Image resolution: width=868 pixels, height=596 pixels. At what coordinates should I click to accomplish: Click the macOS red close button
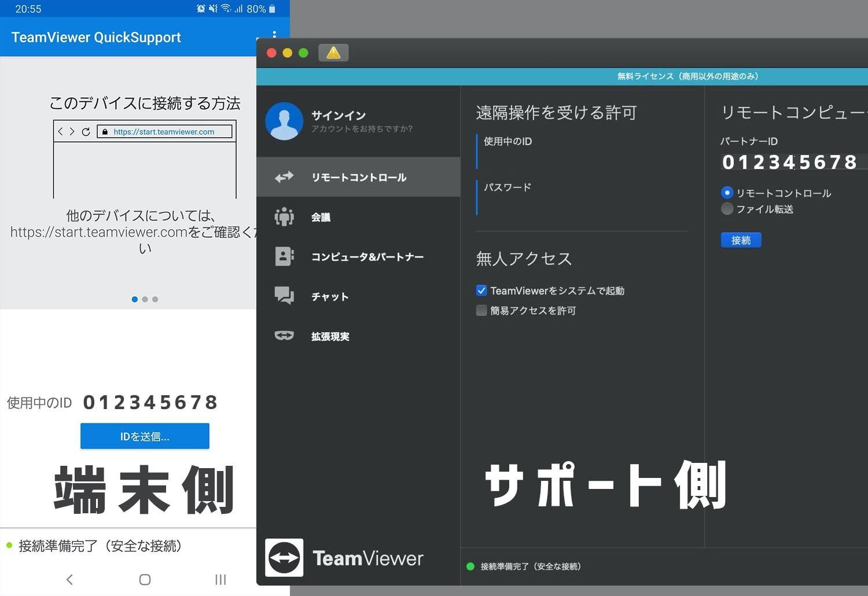[x=271, y=53]
